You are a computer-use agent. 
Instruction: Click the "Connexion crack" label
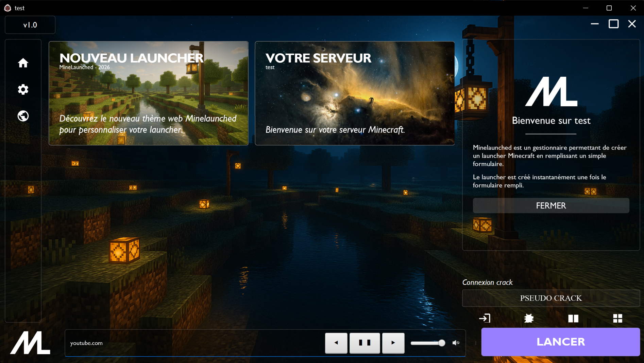(487, 282)
